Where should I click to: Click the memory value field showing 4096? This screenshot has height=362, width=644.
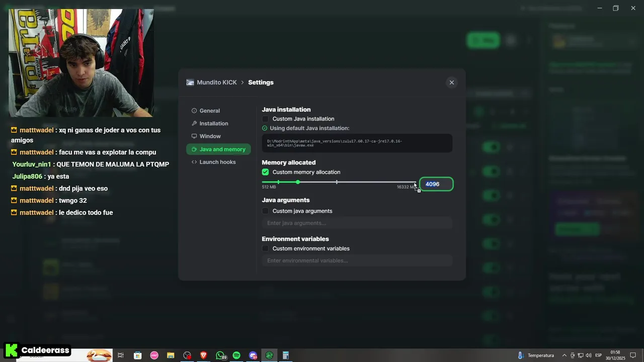tap(436, 184)
